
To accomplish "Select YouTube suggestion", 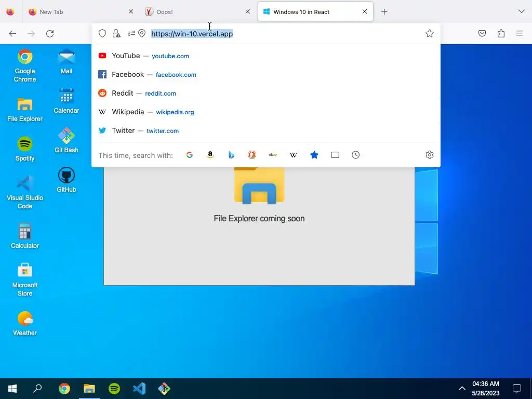I will click(266, 56).
